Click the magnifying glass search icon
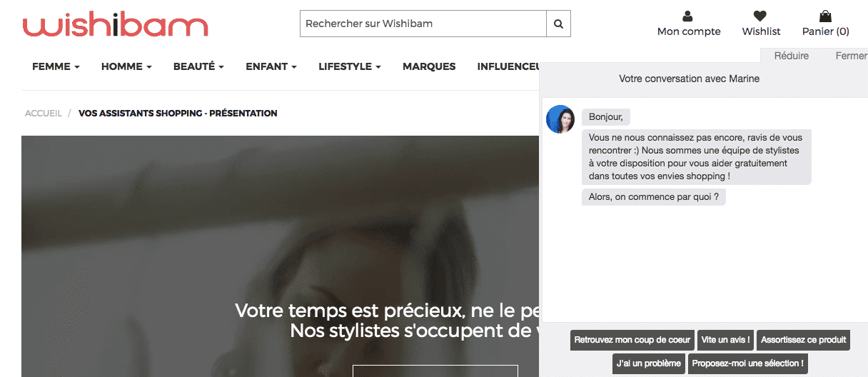Viewport: 868px width, 377px height. (558, 24)
